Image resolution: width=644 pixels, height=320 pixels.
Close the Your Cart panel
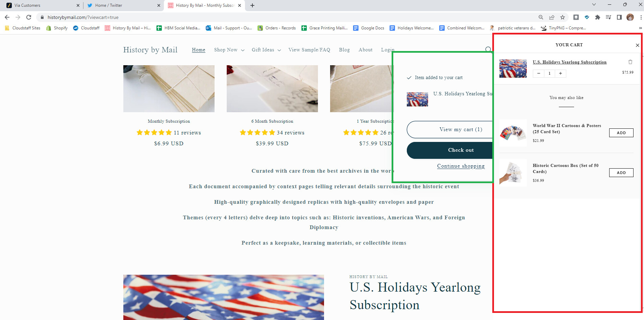tap(637, 45)
